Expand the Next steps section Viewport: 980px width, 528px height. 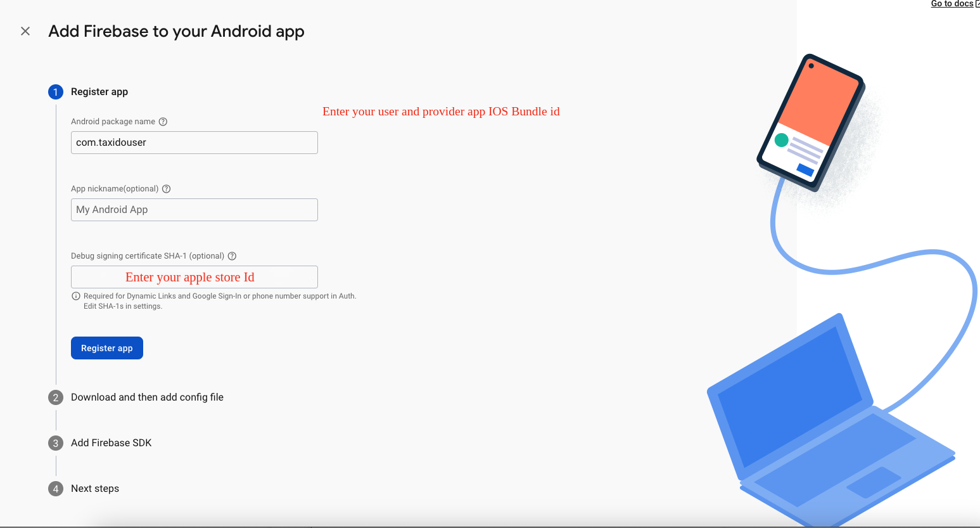point(95,489)
